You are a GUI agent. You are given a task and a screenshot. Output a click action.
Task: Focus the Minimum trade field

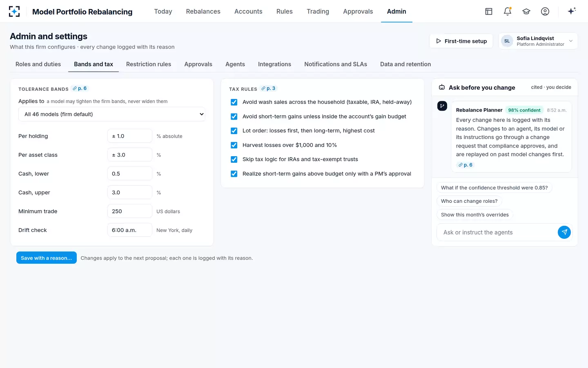click(x=130, y=211)
